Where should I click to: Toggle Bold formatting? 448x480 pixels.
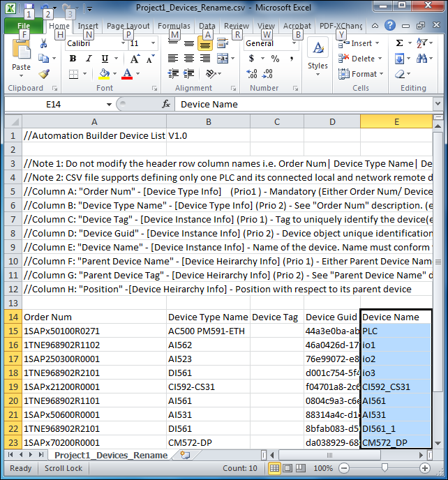73,59
